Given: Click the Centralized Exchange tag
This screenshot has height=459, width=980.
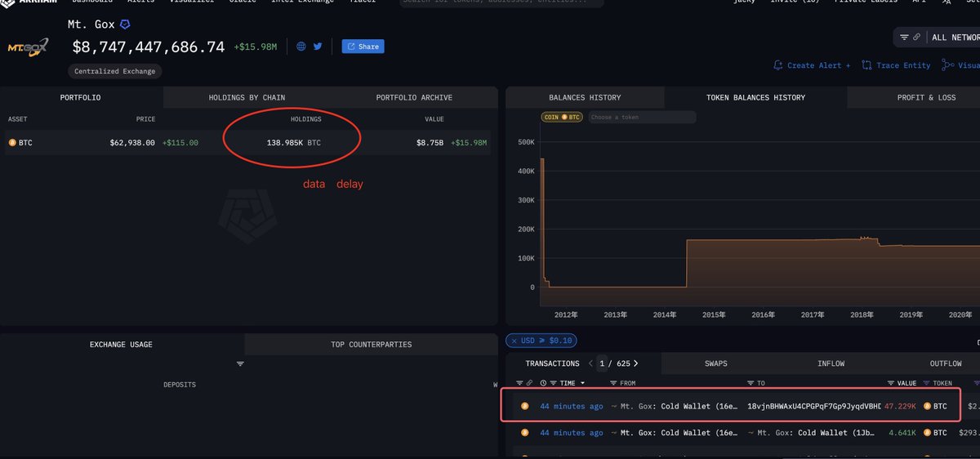Looking at the screenshot, I should [115, 71].
